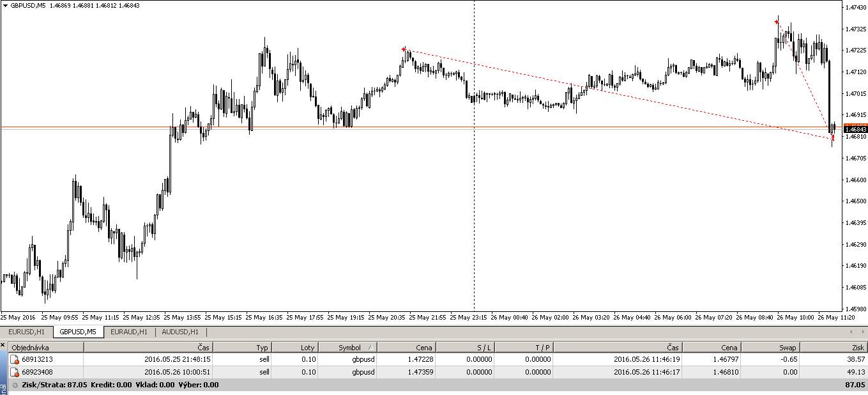Click the sell entry marker near 25 May 21:55
868x395 pixels.
point(404,49)
